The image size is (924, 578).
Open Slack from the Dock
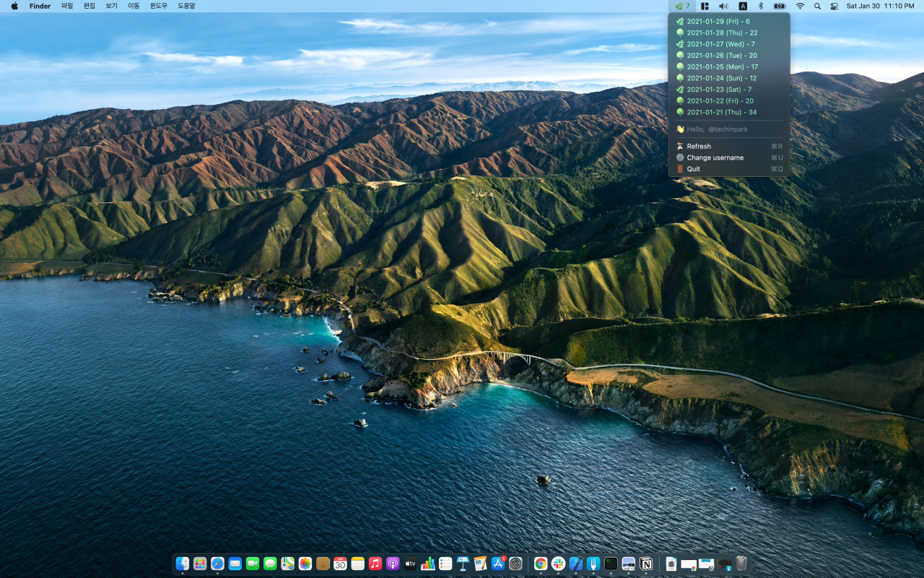coord(558,564)
